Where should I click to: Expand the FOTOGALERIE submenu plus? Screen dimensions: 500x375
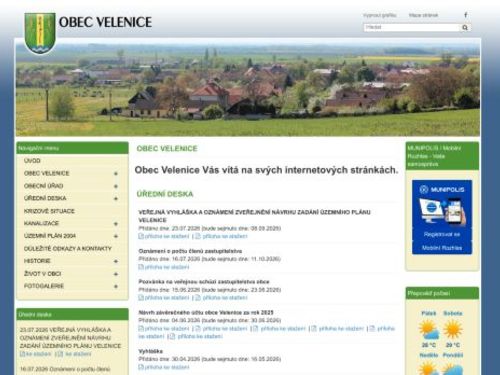pos(116,286)
